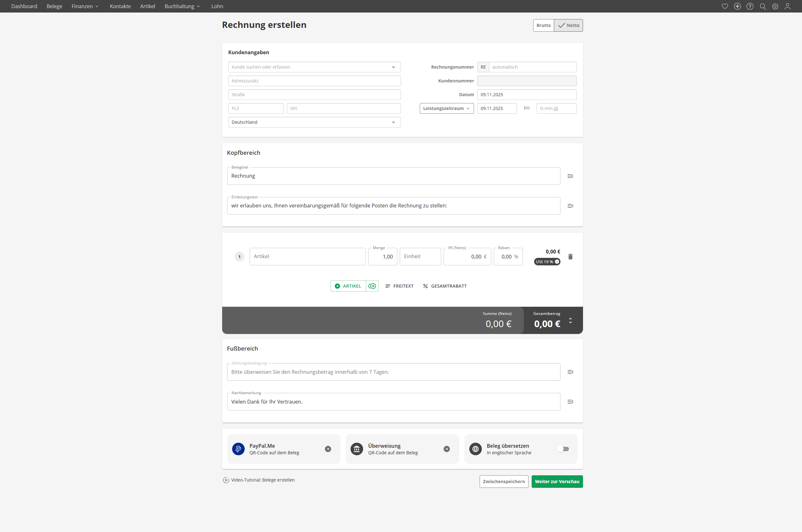Open the Deutschland country dropdown
Screen dimensions: 802x532
coord(314,122)
